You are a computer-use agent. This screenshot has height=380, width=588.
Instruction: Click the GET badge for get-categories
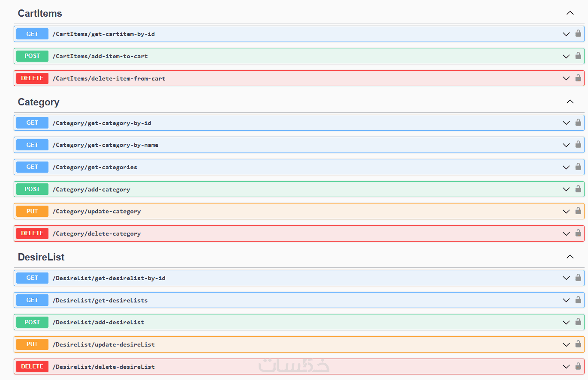(32, 167)
